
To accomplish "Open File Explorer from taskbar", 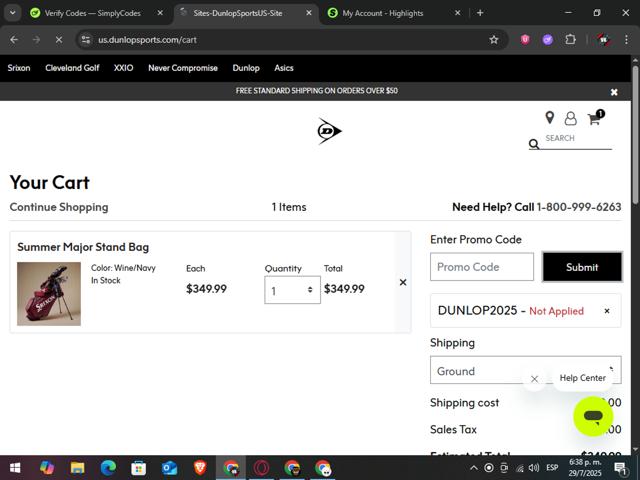I will 77,468.
